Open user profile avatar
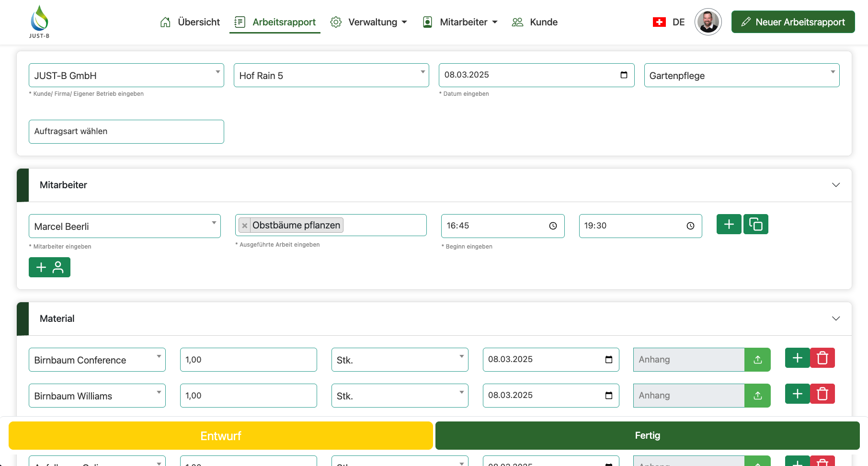Image resolution: width=868 pixels, height=466 pixels. pyautogui.click(x=708, y=22)
